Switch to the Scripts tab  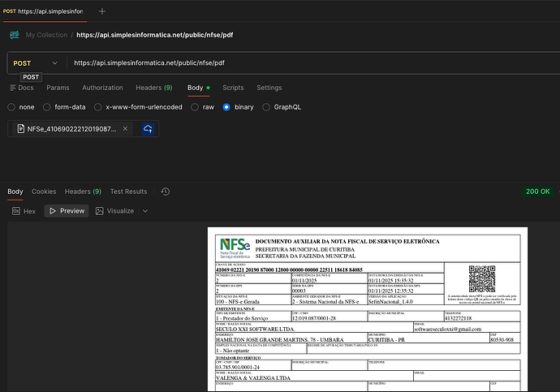pyautogui.click(x=233, y=88)
